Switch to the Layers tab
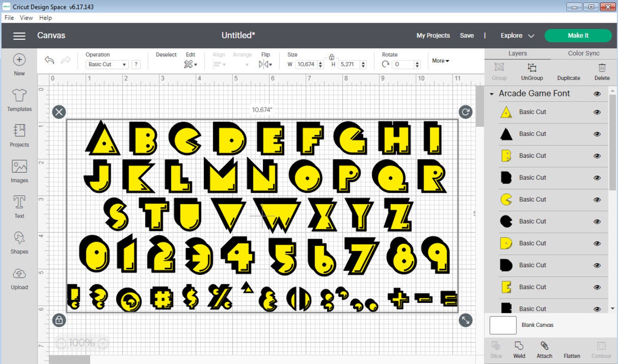This screenshot has height=364, width=618. coord(518,53)
